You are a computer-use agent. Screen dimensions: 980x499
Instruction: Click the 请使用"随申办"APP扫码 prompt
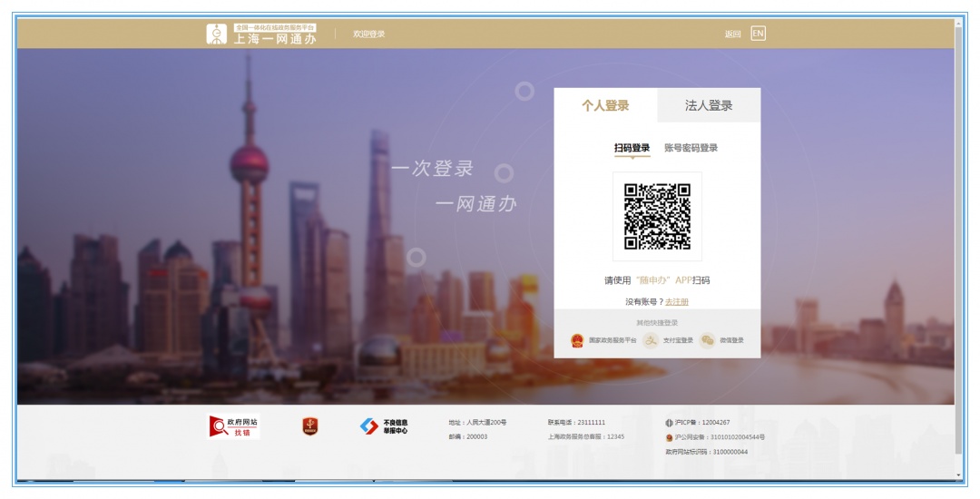(x=657, y=280)
